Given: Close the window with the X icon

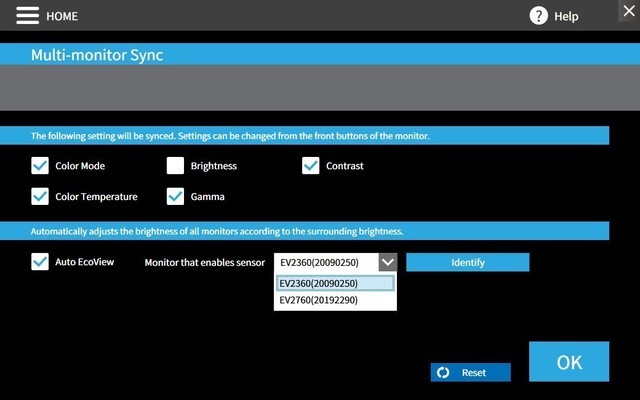Looking at the screenshot, I should click(627, 11).
